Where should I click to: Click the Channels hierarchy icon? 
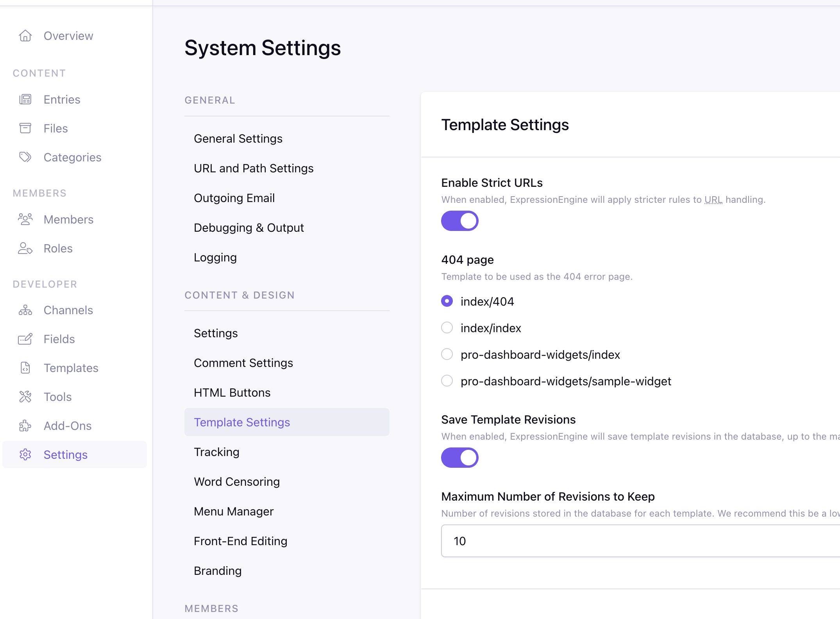point(25,310)
